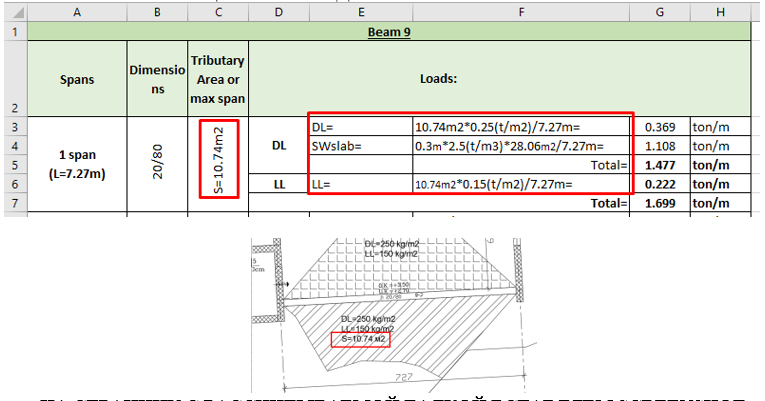Image resolution: width=765 pixels, height=401 pixels.
Task: Click the select-all corner of the sheet
Action: point(14,11)
